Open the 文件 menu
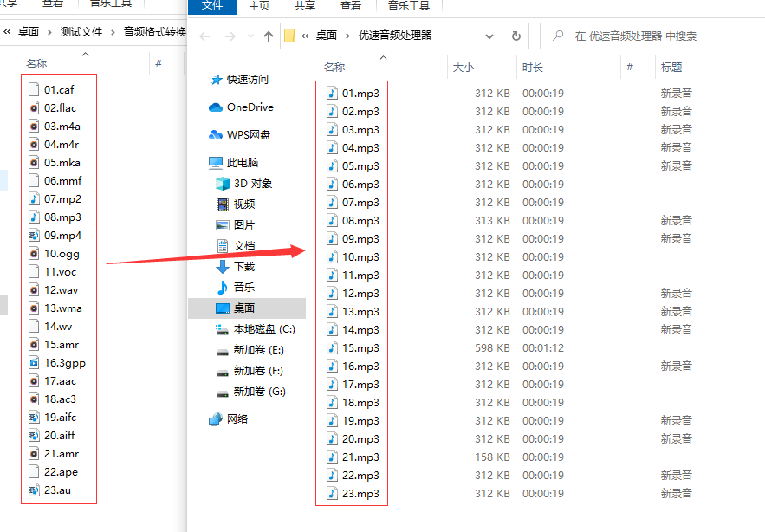Viewport: 765px width, 532px height. click(213, 7)
